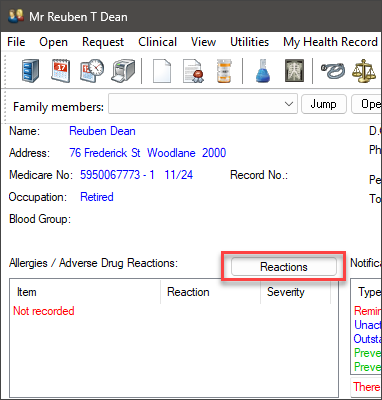This screenshot has width=382, height=400.
Task: Open the Clinical menu
Action: click(157, 42)
